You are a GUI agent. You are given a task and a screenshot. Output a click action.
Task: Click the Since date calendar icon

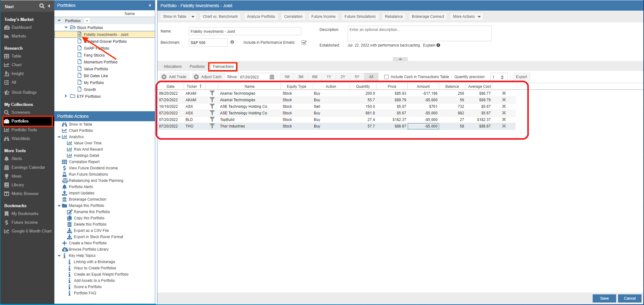tap(272, 77)
